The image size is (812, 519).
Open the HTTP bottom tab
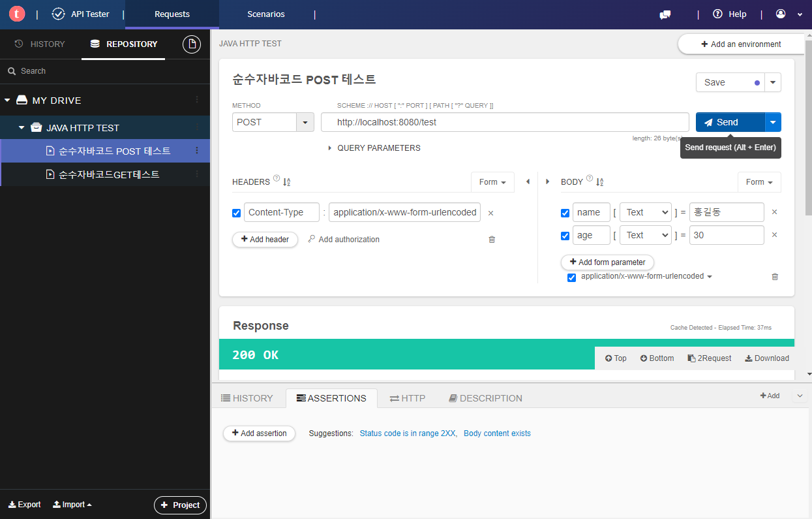(408, 398)
